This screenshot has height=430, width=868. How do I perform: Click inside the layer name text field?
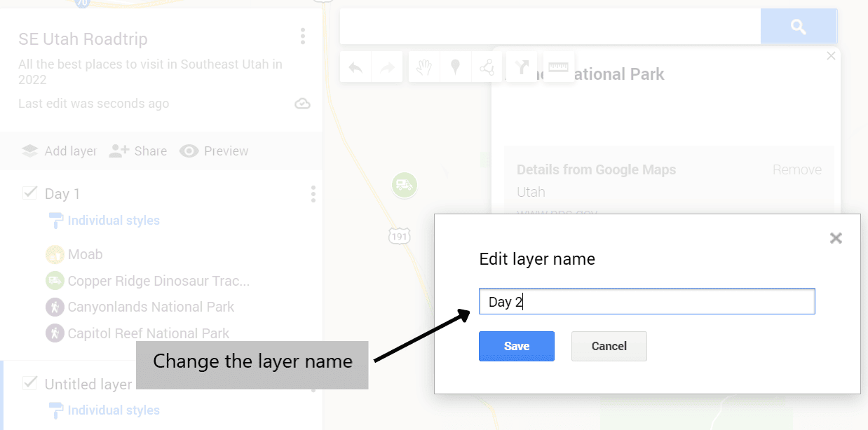[x=646, y=301]
